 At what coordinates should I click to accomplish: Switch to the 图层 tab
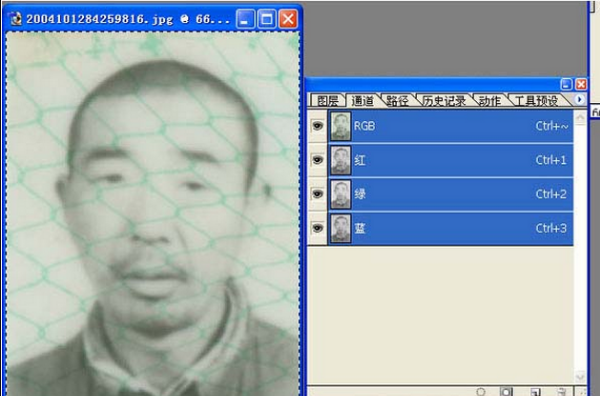click(328, 101)
